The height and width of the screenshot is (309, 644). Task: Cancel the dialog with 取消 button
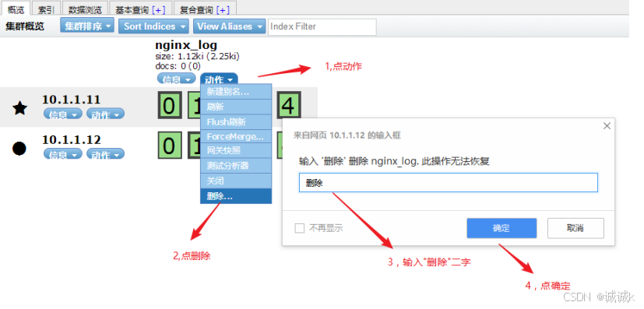point(575,228)
